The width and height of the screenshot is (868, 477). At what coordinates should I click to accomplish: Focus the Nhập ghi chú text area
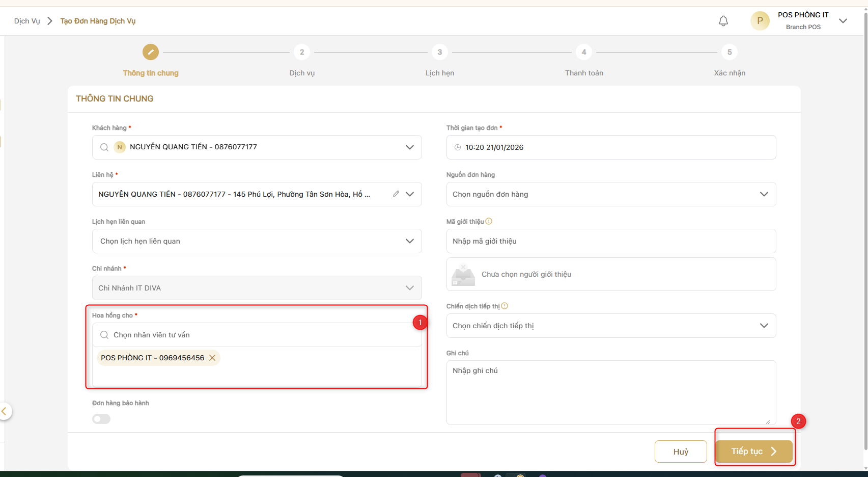(611, 392)
